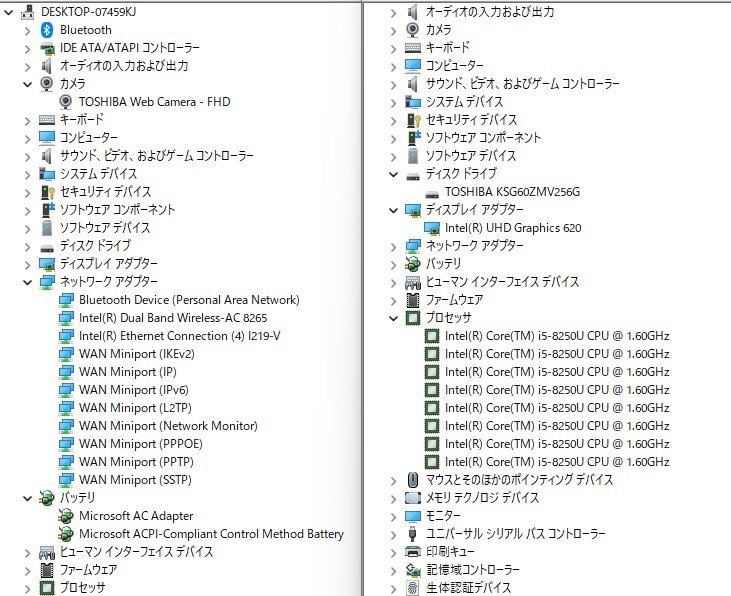
Task: Click the USB plug icon for ユニバーサル シリアル バス コントローラー
Action: pos(413,534)
